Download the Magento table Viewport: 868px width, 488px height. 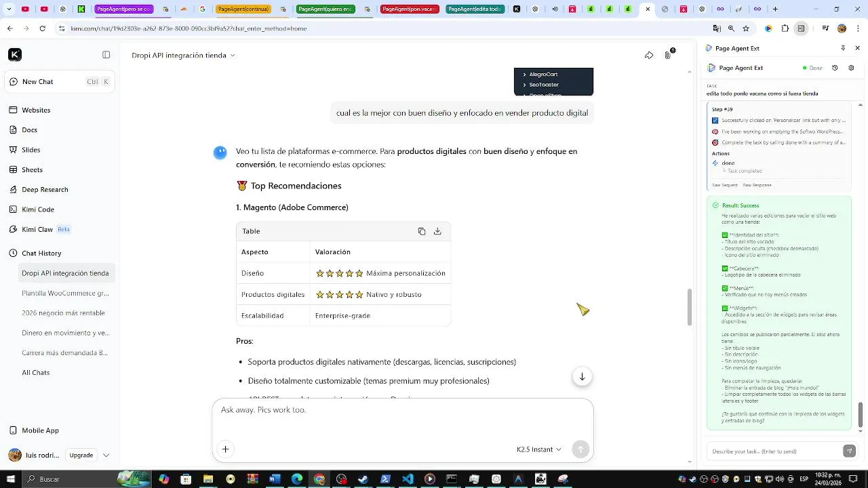(437, 231)
